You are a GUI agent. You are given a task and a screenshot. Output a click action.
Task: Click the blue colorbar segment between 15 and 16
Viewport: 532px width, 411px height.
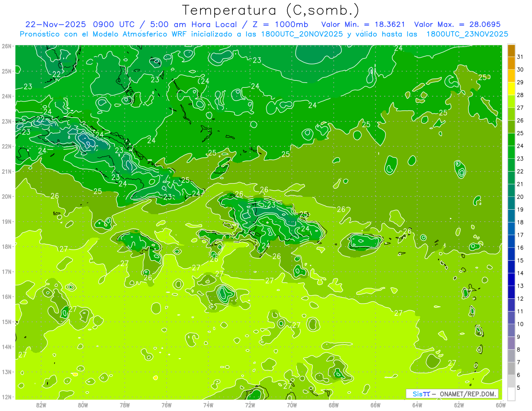(511, 254)
